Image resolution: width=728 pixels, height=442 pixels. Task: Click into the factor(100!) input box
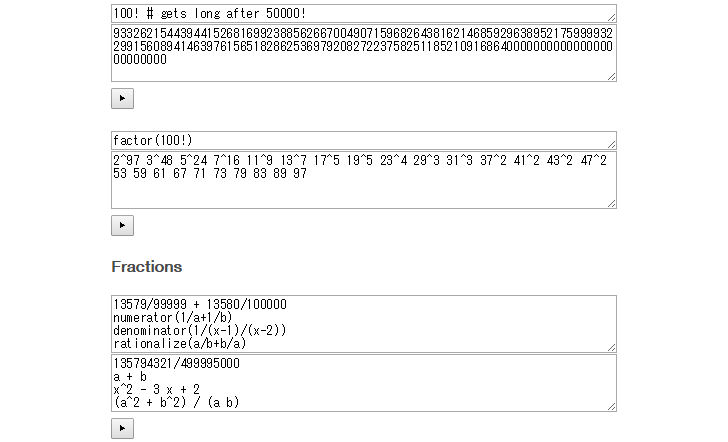pyautogui.click(x=364, y=140)
